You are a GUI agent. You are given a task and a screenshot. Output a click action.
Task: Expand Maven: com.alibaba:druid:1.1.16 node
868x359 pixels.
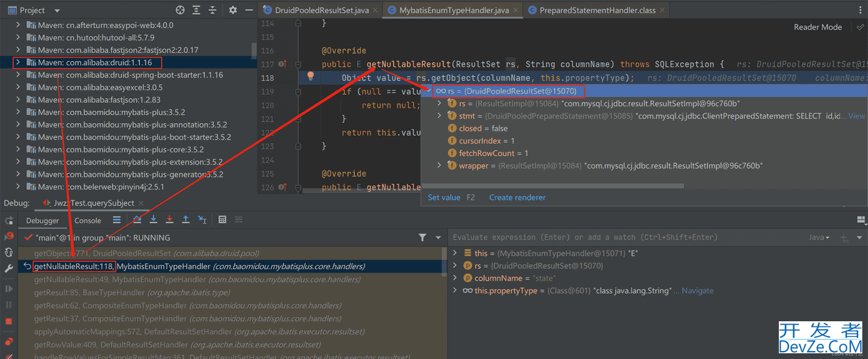click(18, 62)
